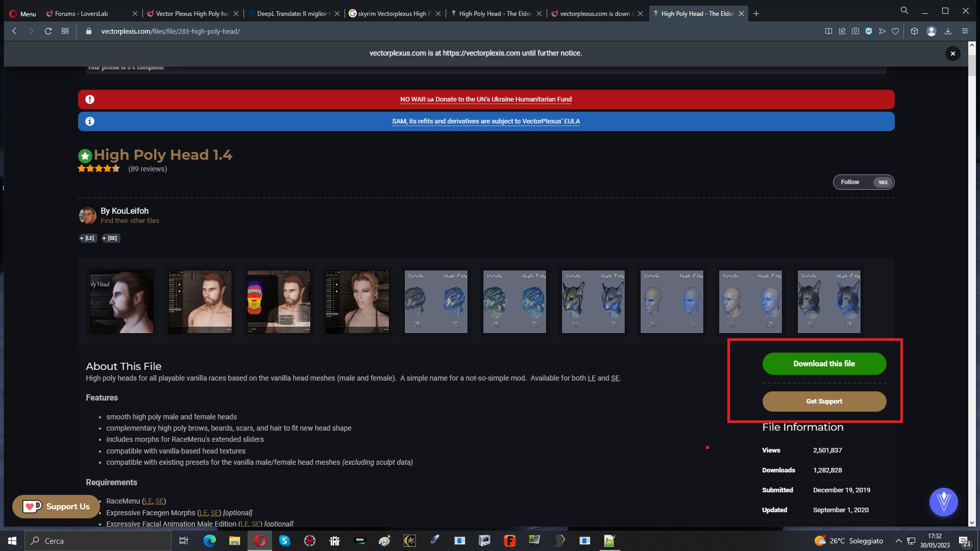980x551 pixels.
Task: Open the Ukraine Humanitarian Fund donation link
Action: [486, 99]
